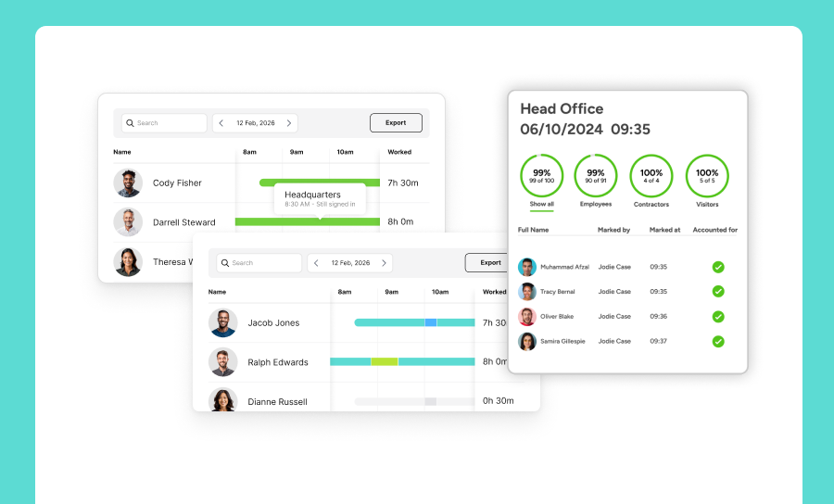
Task: Click Export button in the Cody Fisher panel
Action: click(396, 123)
